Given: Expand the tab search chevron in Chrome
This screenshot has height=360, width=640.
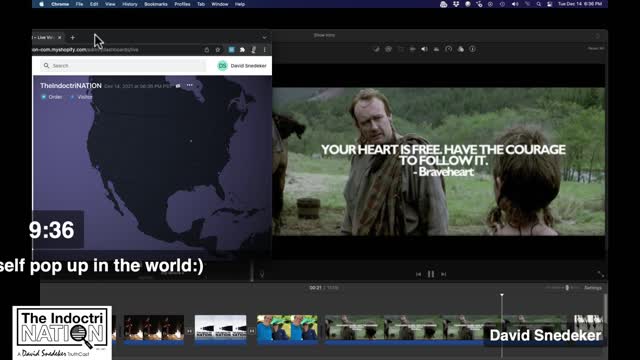Looking at the screenshot, I should click(264, 38).
